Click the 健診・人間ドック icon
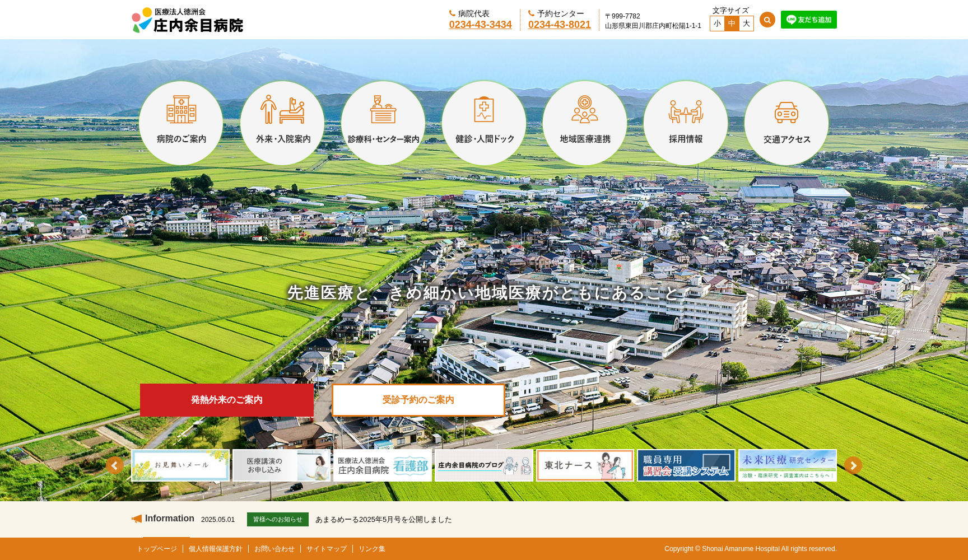 point(484,123)
